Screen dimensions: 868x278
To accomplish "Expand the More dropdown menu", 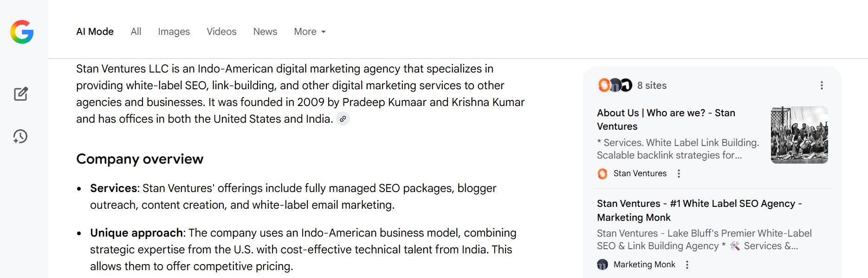I will [x=310, y=32].
